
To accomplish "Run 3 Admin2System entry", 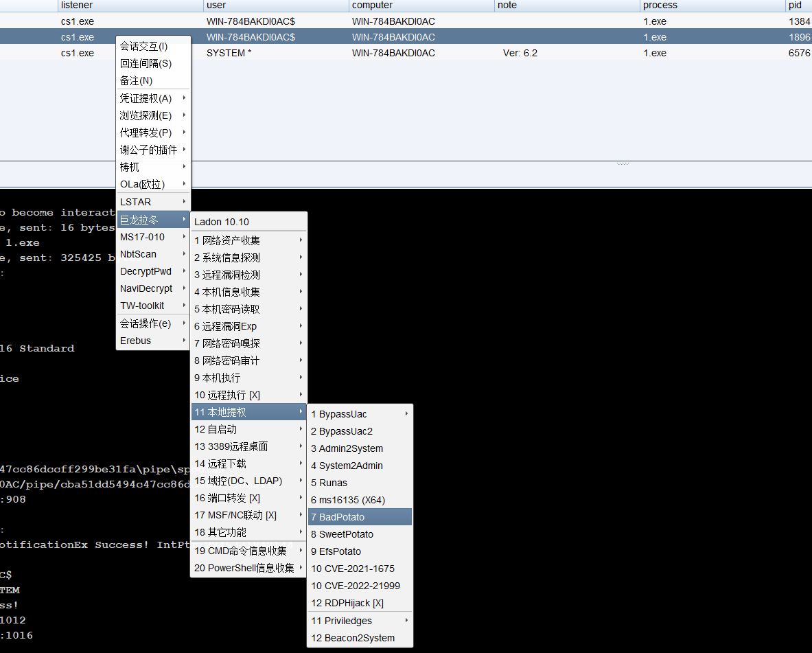I will tap(360, 448).
